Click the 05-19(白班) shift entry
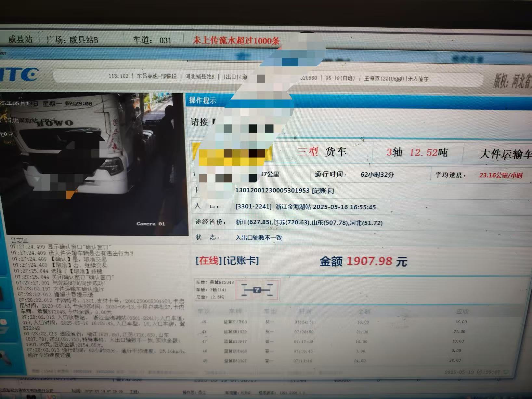Viewport: 532px width, 399px height. click(340, 78)
